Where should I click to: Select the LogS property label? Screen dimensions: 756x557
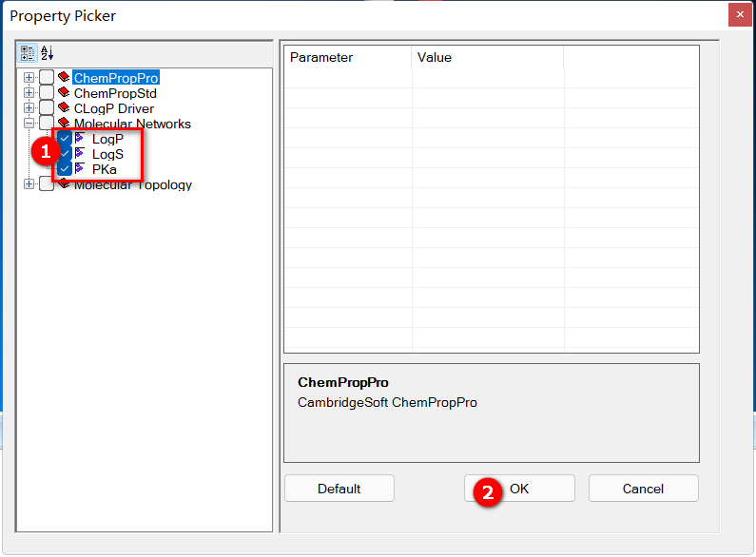tap(108, 154)
